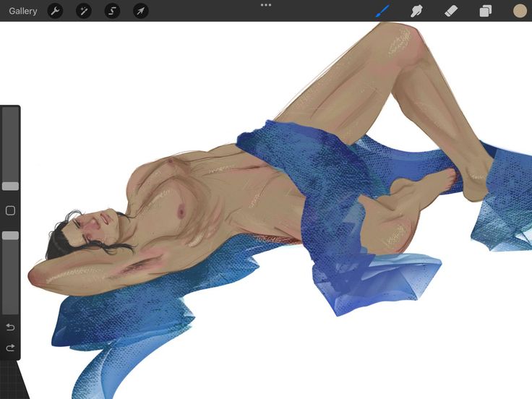Open the Actions wrench menu
532x399 pixels.
56,11
